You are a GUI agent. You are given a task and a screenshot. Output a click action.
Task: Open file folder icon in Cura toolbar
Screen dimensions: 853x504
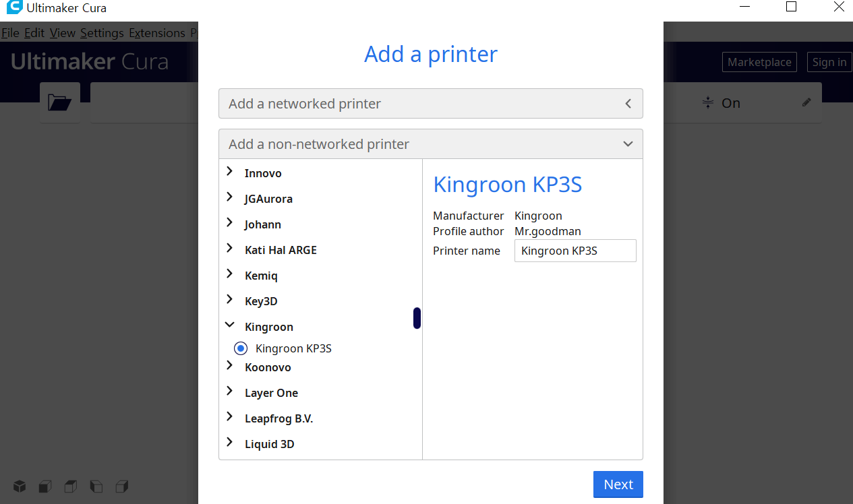(x=60, y=102)
